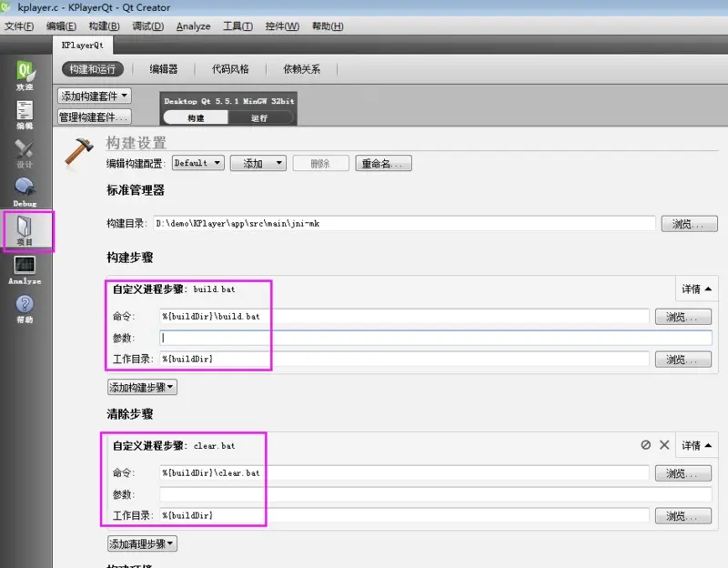Click the 管理构建套件 button
The height and width of the screenshot is (568, 728).
pos(95,117)
